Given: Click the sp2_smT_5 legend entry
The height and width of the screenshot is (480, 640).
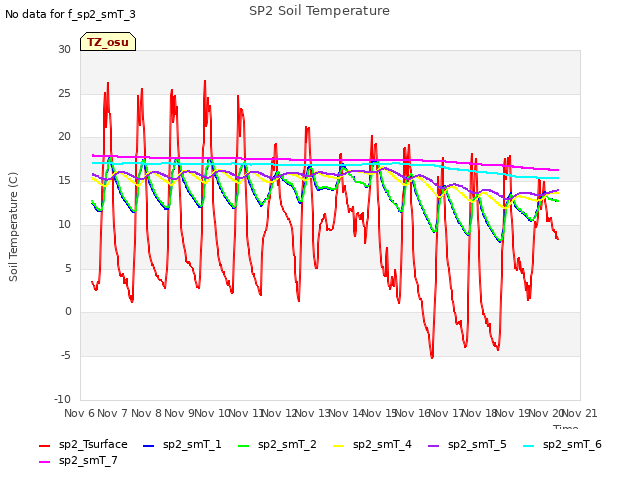Looking at the screenshot, I should coord(467,444).
